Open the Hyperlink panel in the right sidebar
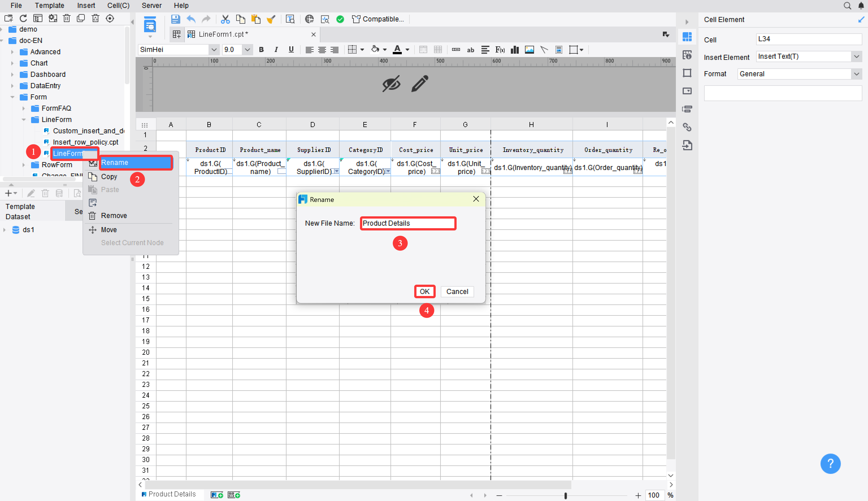This screenshot has height=501, width=868. click(687, 127)
